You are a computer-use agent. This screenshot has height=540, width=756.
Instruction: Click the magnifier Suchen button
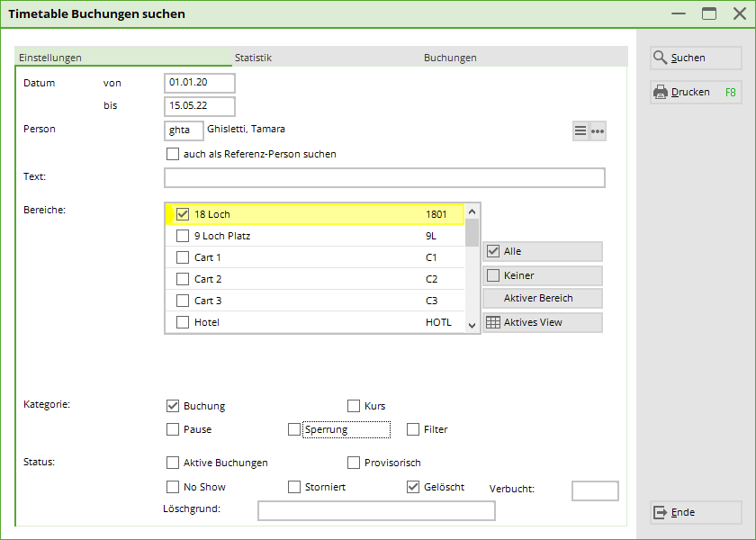696,58
